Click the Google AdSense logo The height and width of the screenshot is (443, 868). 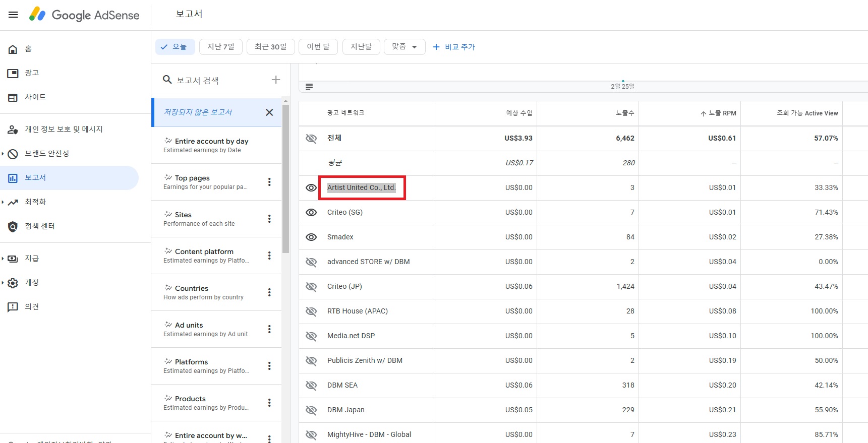(x=84, y=15)
